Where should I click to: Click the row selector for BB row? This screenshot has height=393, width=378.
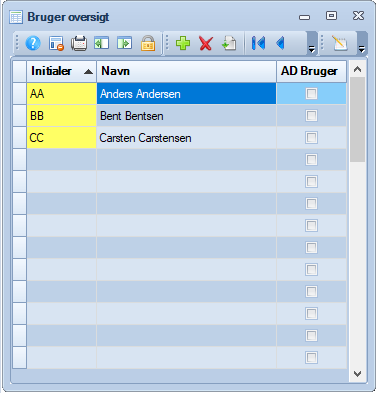click(20, 116)
